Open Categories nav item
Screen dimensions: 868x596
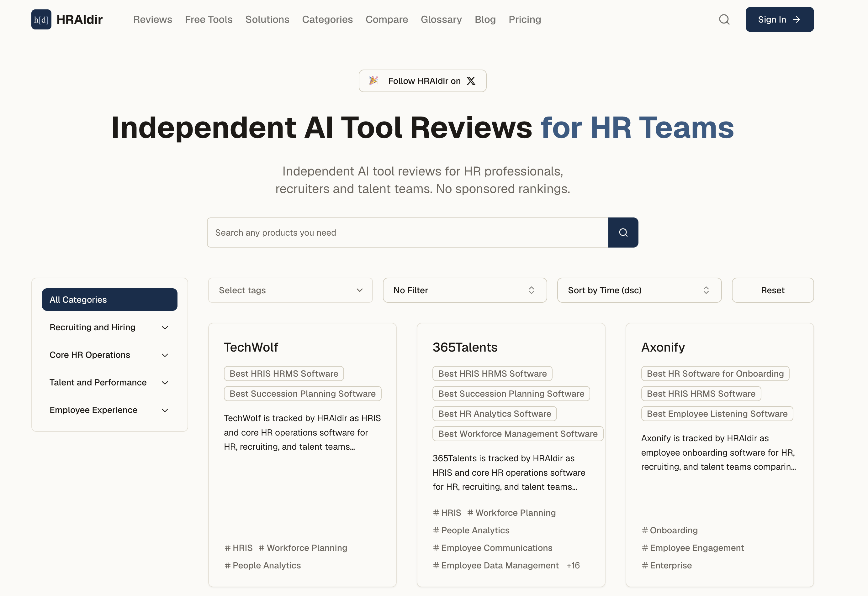327,19
